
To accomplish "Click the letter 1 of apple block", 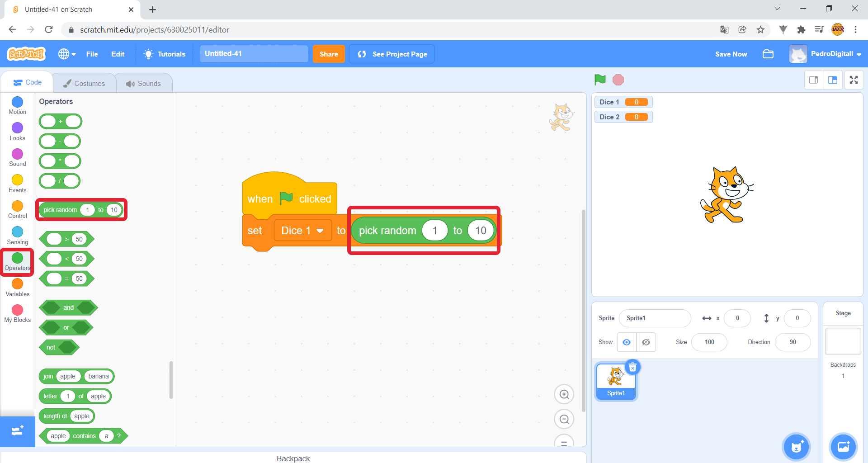I will coord(75,396).
